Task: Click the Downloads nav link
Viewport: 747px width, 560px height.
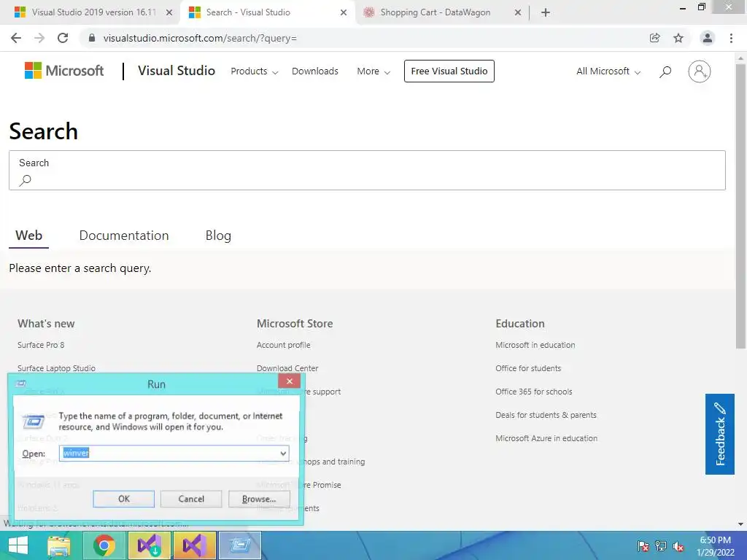Action: click(315, 71)
